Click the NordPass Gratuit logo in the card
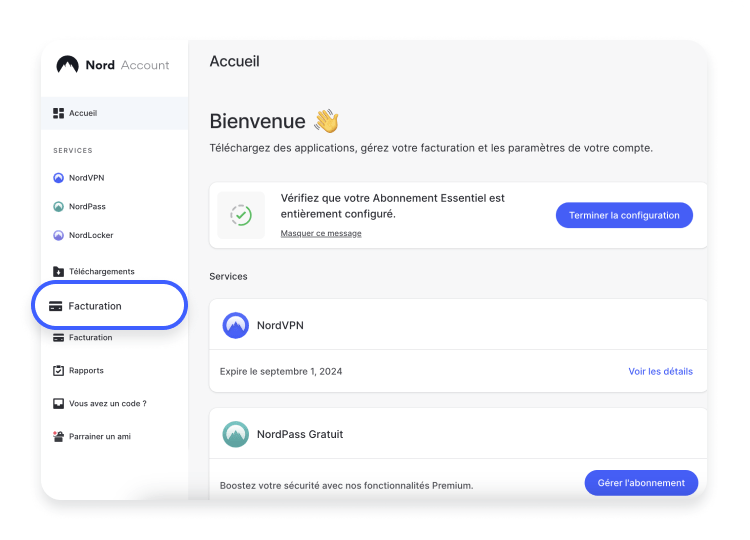Screen dimensions: 750x540 [x=235, y=434]
